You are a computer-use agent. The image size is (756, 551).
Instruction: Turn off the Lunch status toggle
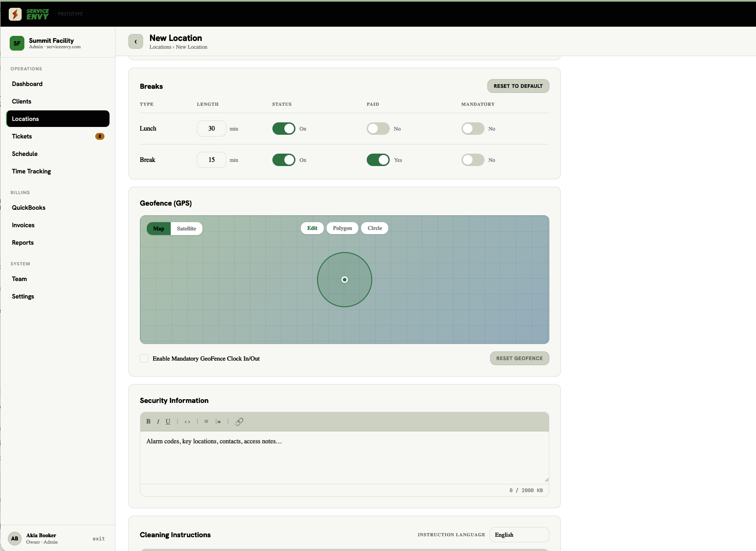tap(284, 129)
